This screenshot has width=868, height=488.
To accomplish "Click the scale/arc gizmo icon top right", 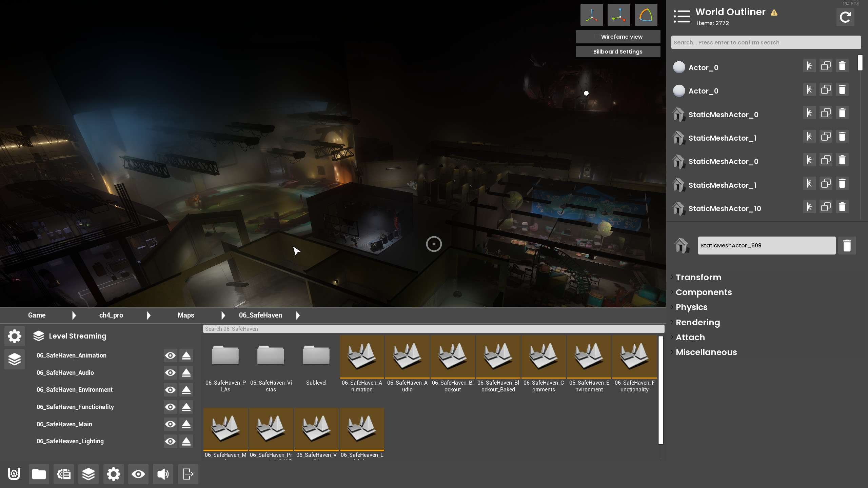I will pyautogui.click(x=645, y=15).
